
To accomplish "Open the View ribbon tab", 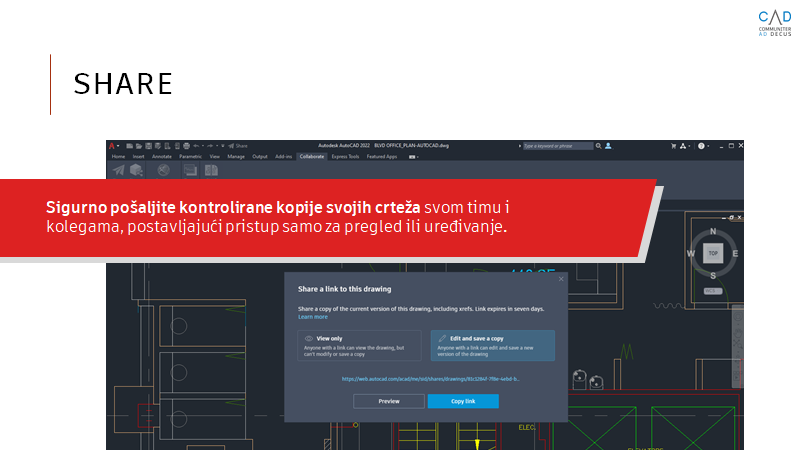I will click(215, 157).
